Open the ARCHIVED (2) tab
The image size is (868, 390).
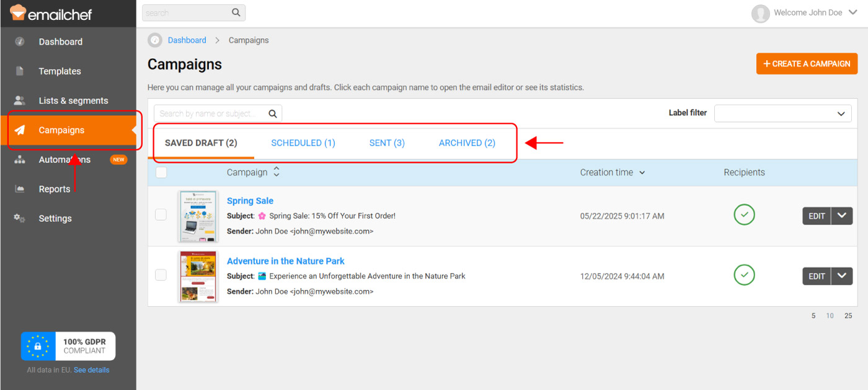pos(467,143)
